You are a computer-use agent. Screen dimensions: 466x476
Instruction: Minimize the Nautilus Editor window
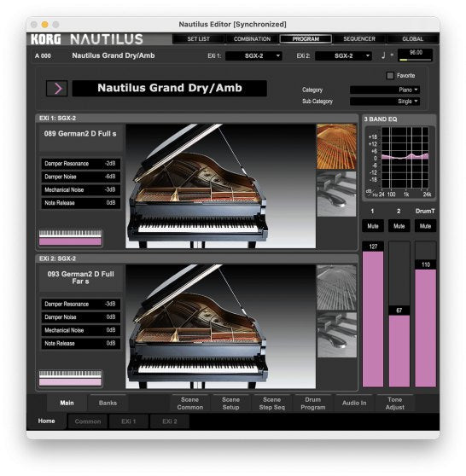point(44,24)
